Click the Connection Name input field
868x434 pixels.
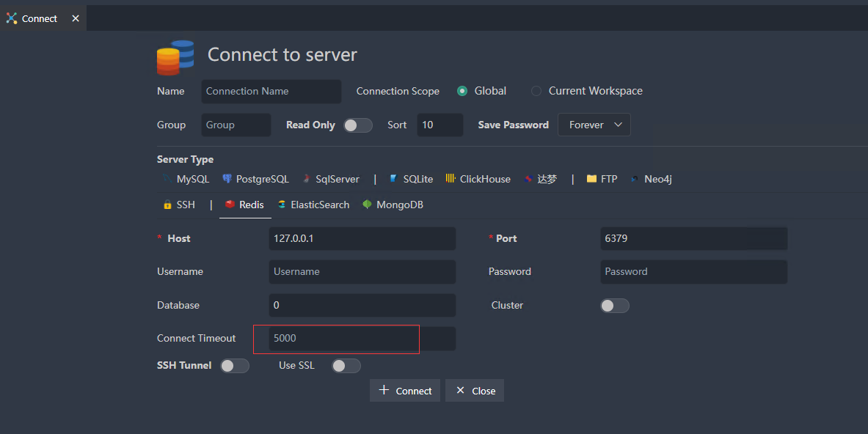[x=271, y=91]
